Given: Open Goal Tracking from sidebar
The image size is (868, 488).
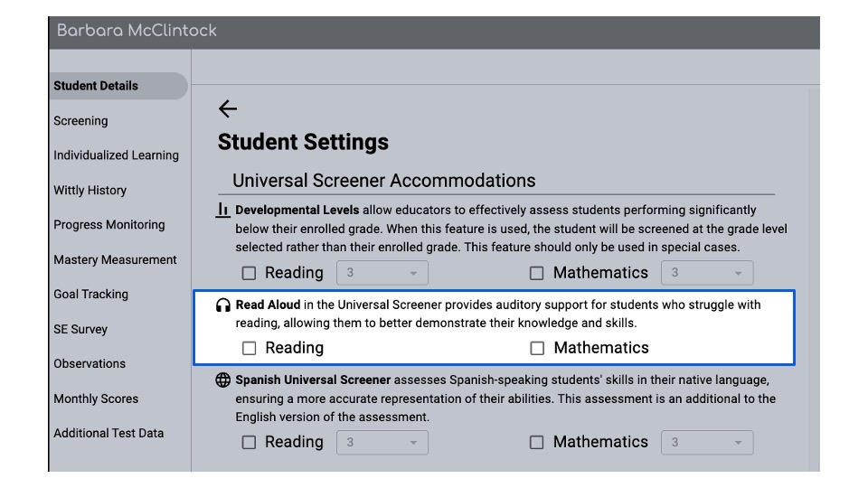Looking at the screenshot, I should (90, 295).
